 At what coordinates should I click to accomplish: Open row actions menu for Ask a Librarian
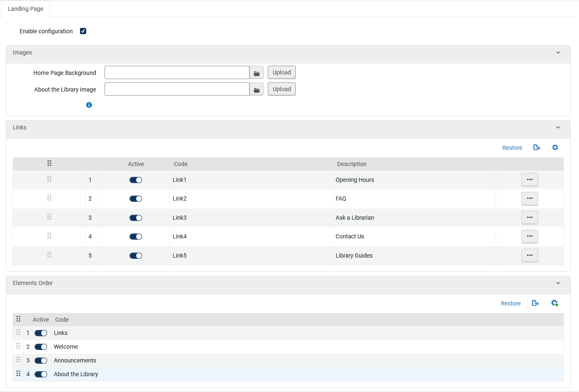pos(530,218)
